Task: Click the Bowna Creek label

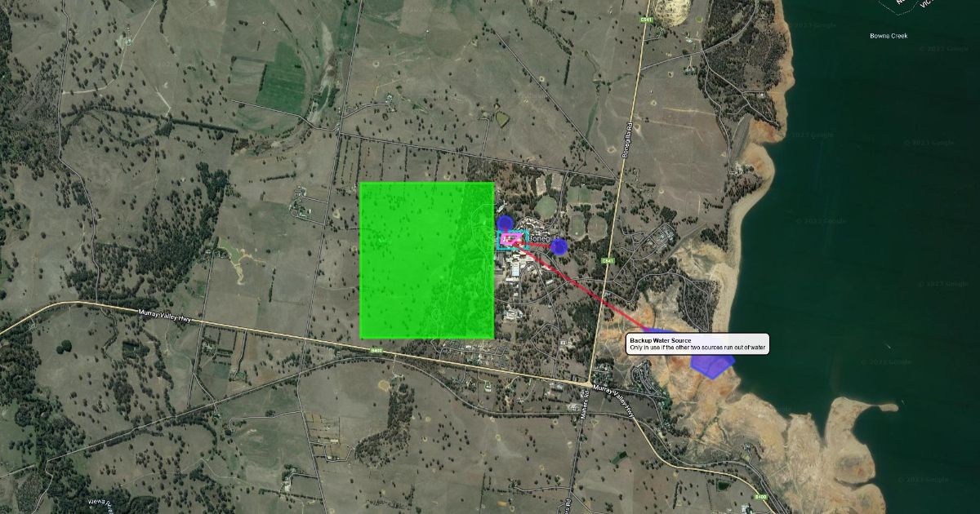Action: pos(889,36)
